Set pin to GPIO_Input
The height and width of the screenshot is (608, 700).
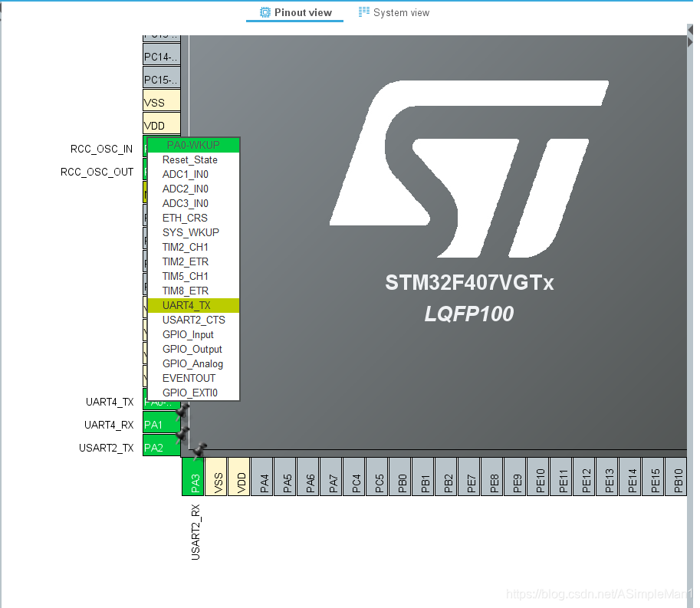click(193, 335)
